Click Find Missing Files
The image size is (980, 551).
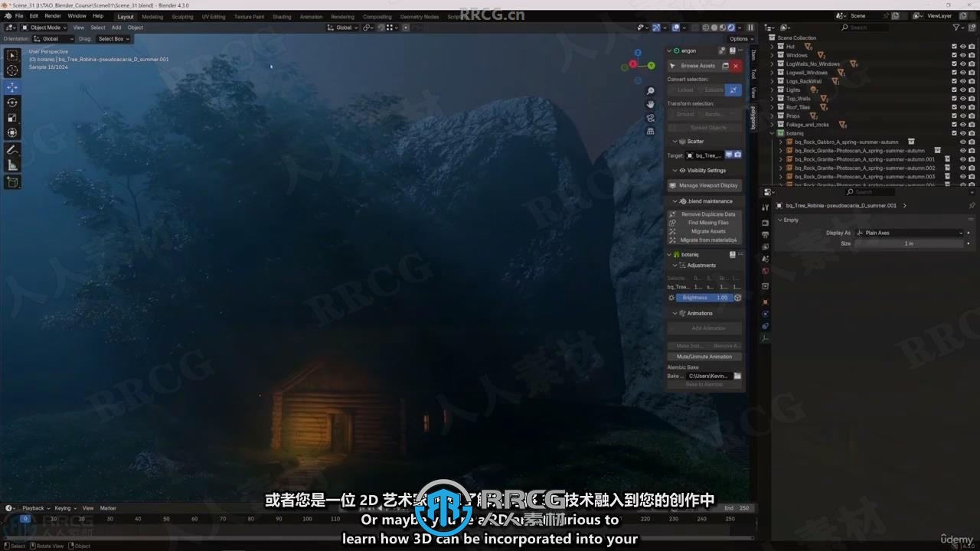point(704,223)
